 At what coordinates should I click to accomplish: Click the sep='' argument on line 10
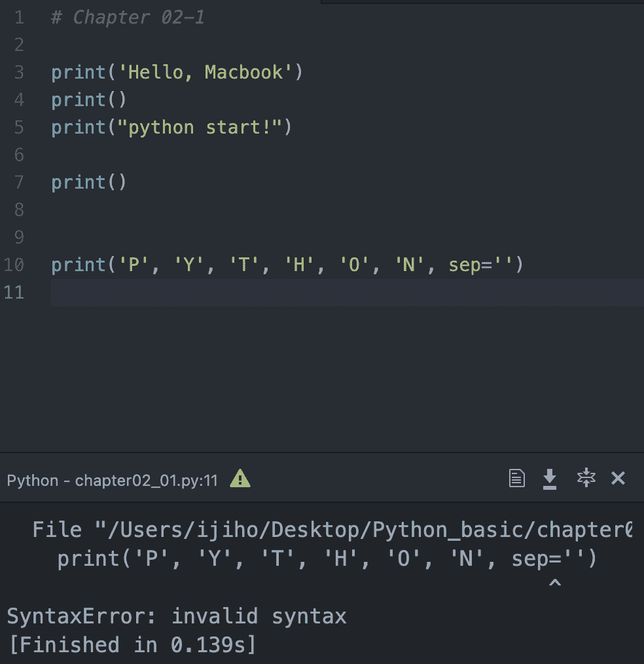tap(481, 265)
